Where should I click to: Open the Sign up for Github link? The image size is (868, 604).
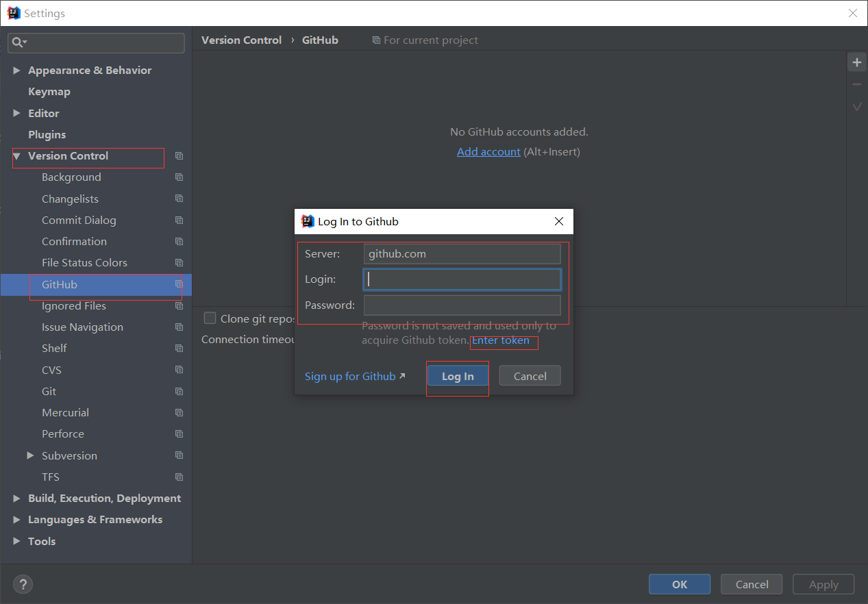pyautogui.click(x=355, y=376)
